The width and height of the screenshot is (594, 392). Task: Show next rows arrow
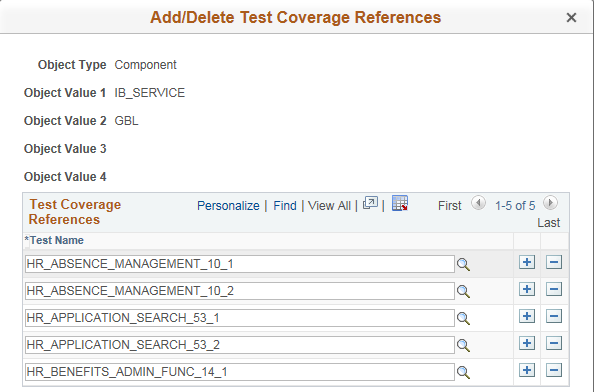coord(550,203)
